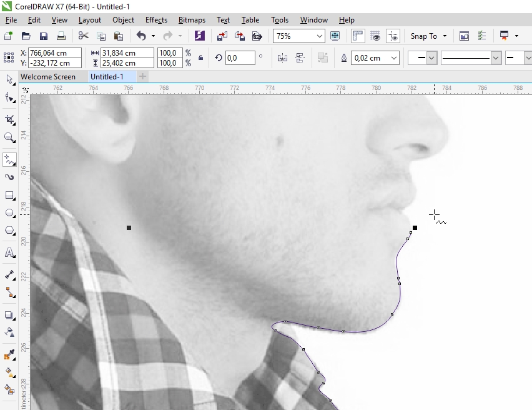Select the Crop tool
Image resolution: width=532 pixels, height=410 pixels.
tap(9, 119)
